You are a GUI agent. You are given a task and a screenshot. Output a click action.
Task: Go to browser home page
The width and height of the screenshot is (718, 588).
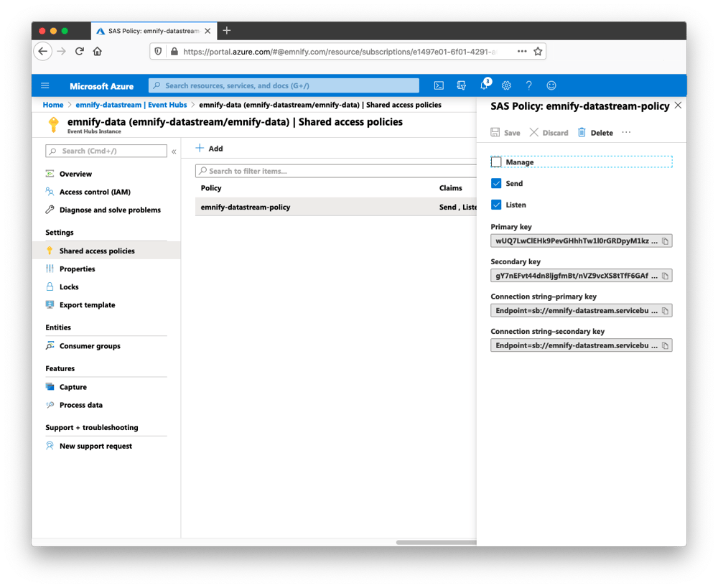pos(97,51)
